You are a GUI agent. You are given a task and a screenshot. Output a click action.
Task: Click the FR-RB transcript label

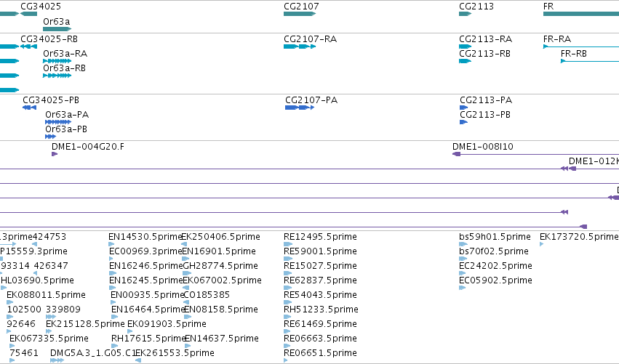coord(574,54)
